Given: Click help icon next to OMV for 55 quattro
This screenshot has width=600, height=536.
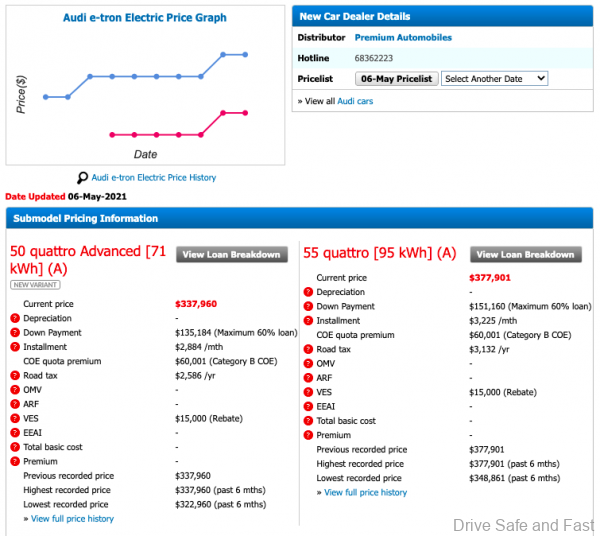Looking at the screenshot, I should pyautogui.click(x=309, y=364).
